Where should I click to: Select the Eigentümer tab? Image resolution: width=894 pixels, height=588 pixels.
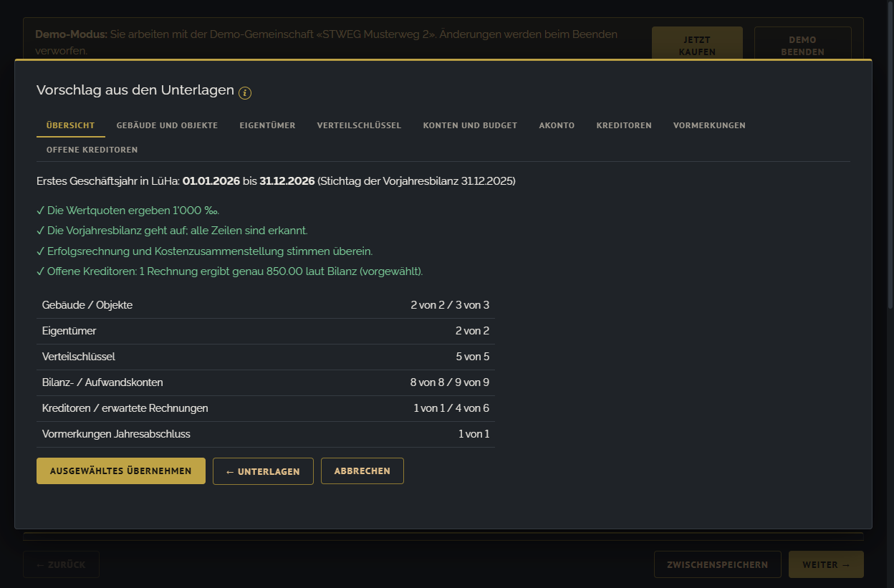point(267,125)
